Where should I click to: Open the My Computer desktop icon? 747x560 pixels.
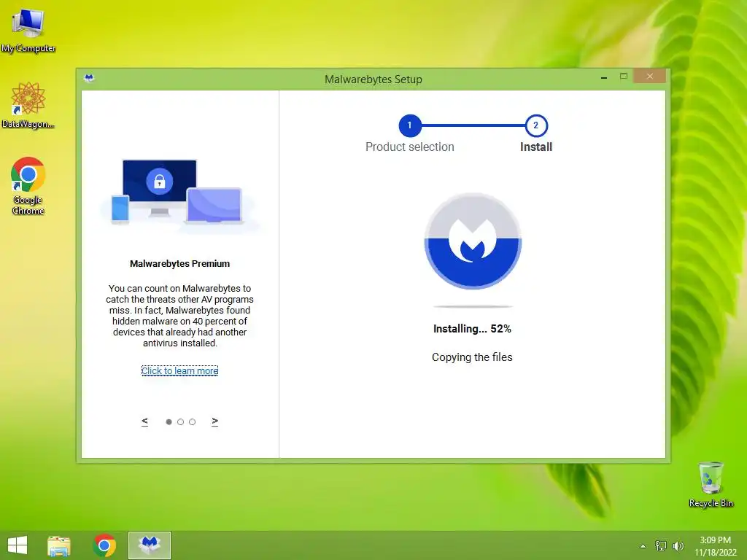pos(28,29)
